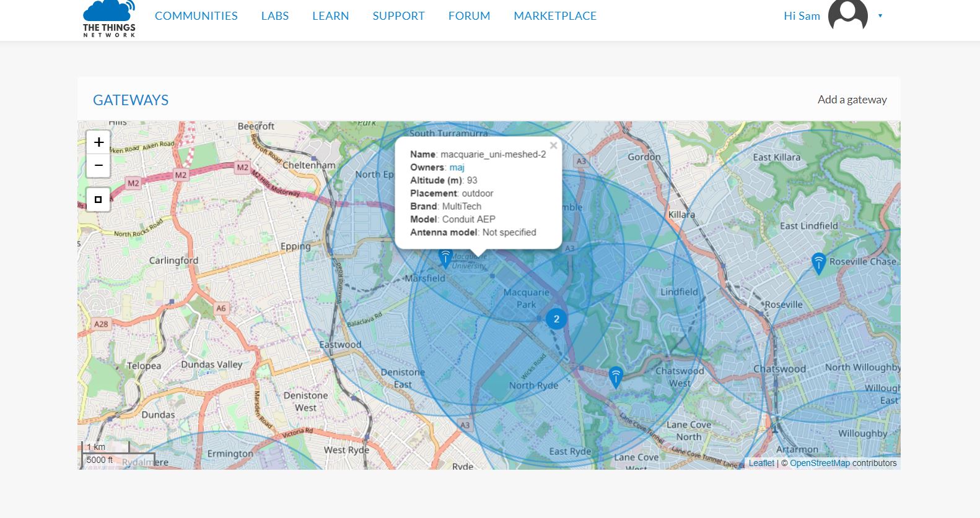Select the Macquarie University gateway marker

pyautogui.click(x=445, y=257)
